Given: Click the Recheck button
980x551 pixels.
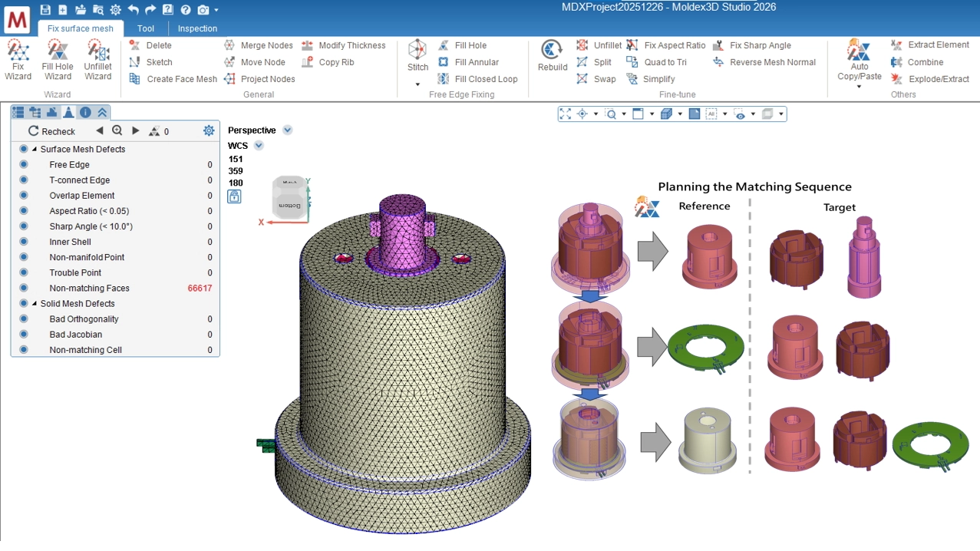Looking at the screenshot, I should click(51, 131).
